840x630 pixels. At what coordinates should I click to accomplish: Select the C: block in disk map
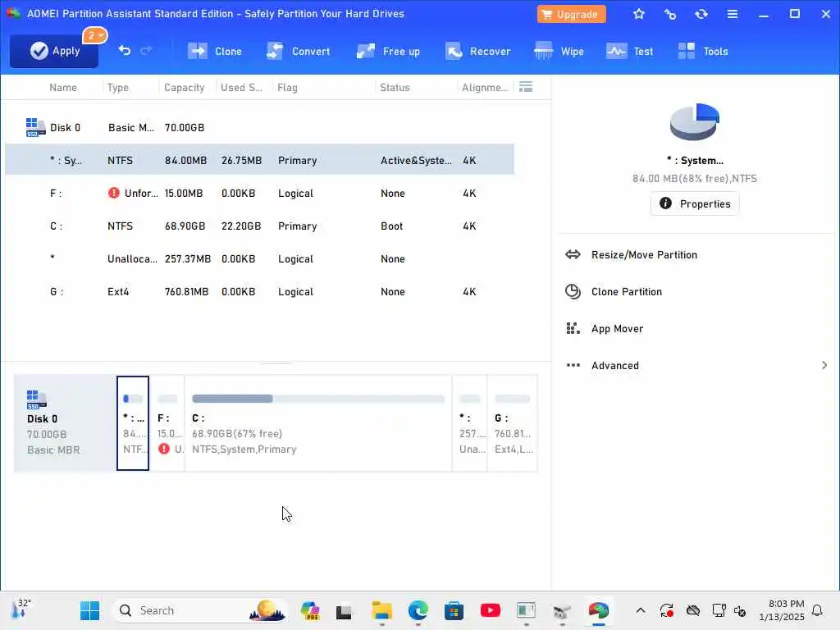(318, 423)
